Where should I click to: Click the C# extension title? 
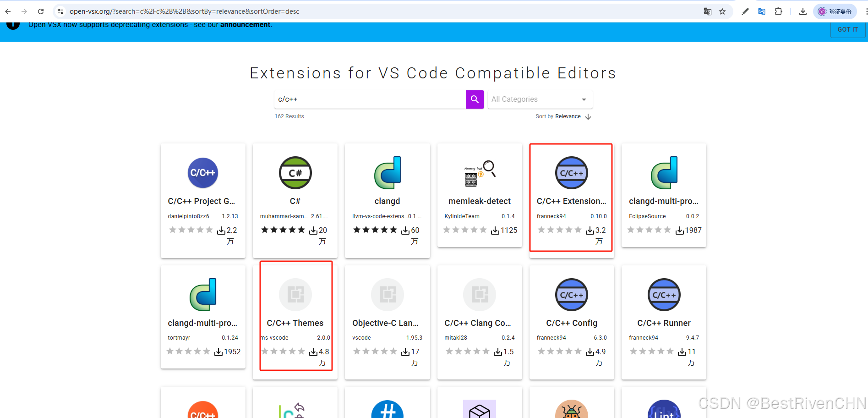pos(295,201)
